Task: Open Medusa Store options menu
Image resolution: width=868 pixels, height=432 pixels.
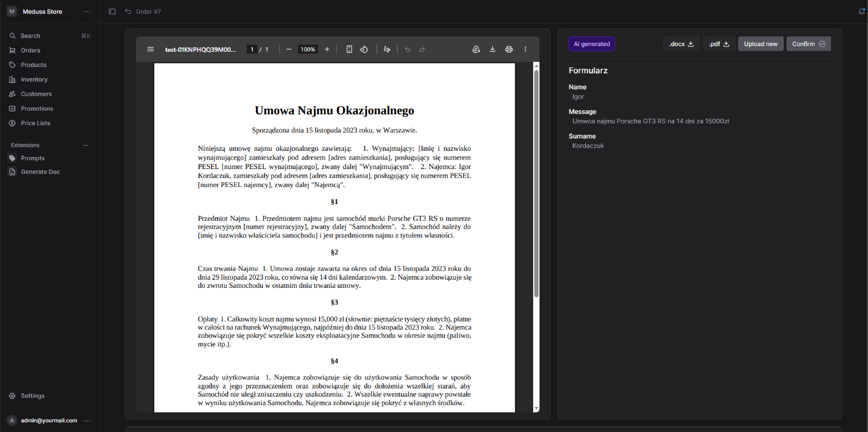Action: click(x=87, y=11)
